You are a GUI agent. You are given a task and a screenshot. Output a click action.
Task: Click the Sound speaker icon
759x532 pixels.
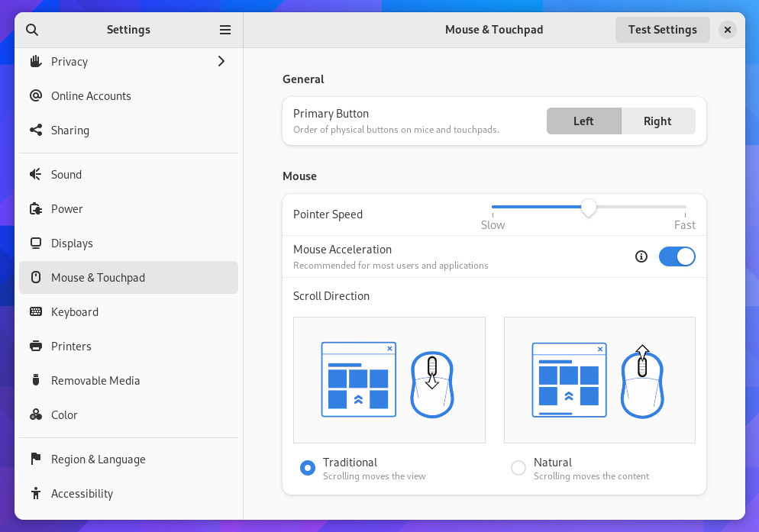click(x=36, y=174)
